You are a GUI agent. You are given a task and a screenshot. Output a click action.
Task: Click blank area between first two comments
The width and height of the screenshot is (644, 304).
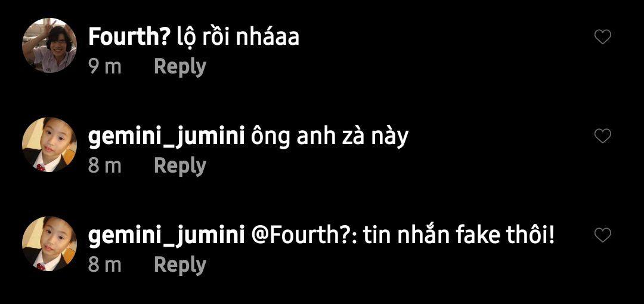[x=322, y=97]
